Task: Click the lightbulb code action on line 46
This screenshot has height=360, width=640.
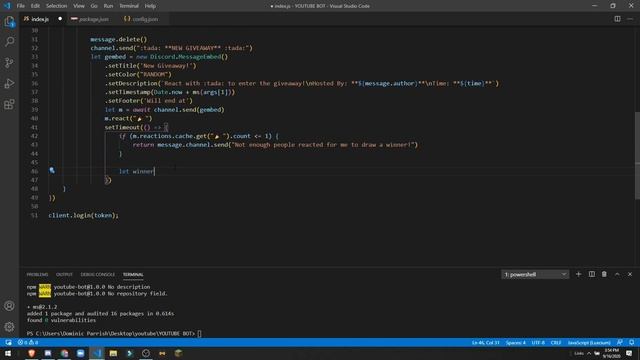Action: [x=52, y=170]
